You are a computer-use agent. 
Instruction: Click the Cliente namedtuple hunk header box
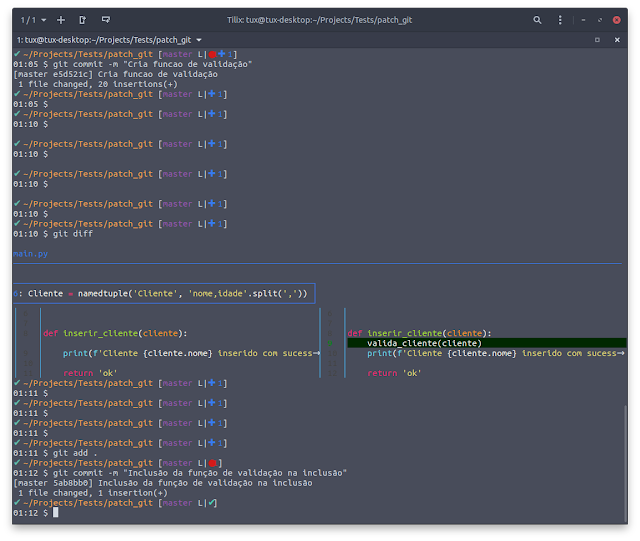coord(164,294)
